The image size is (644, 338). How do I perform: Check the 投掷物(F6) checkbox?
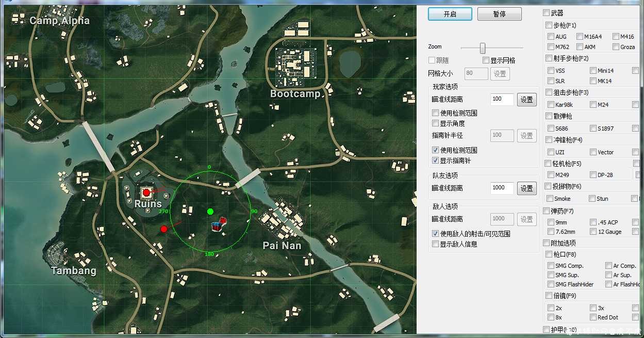pos(549,186)
